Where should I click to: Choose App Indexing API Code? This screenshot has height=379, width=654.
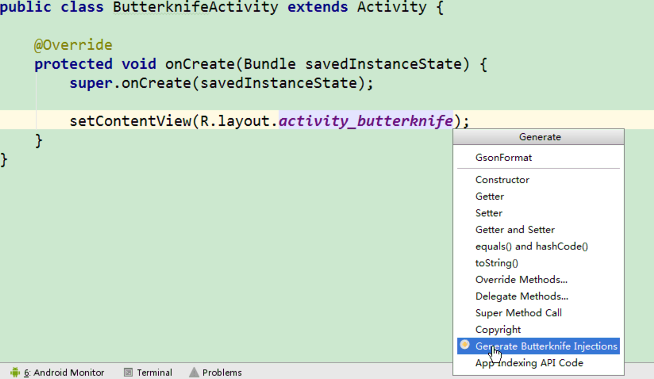tap(538, 363)
